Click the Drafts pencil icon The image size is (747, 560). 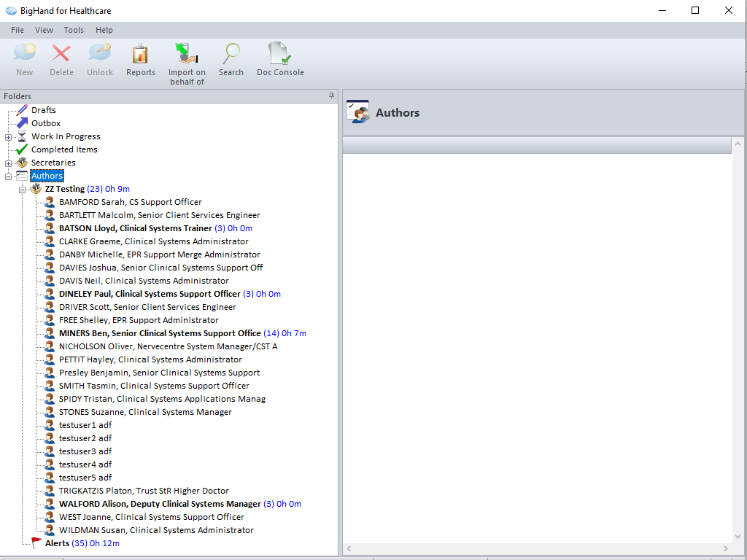click(x=22, y=110)
